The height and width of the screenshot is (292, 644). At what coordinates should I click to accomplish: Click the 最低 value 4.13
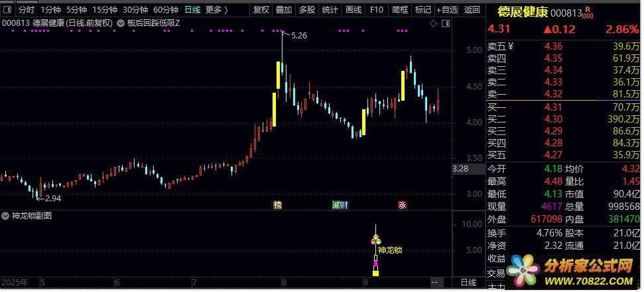(554, 194)
